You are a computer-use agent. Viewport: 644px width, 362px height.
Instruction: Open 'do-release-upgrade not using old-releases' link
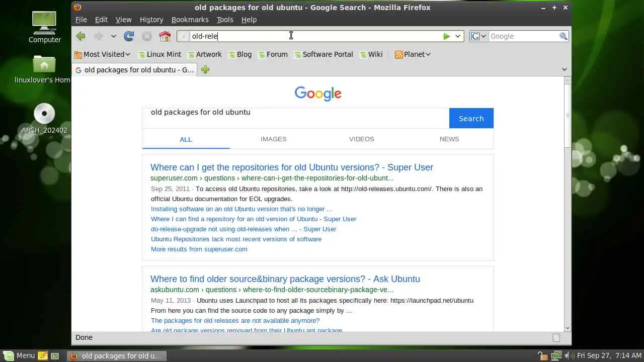coord(244,229)
